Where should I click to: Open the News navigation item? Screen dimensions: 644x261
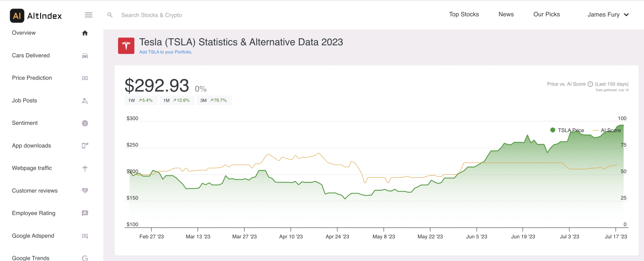[506, 14]
